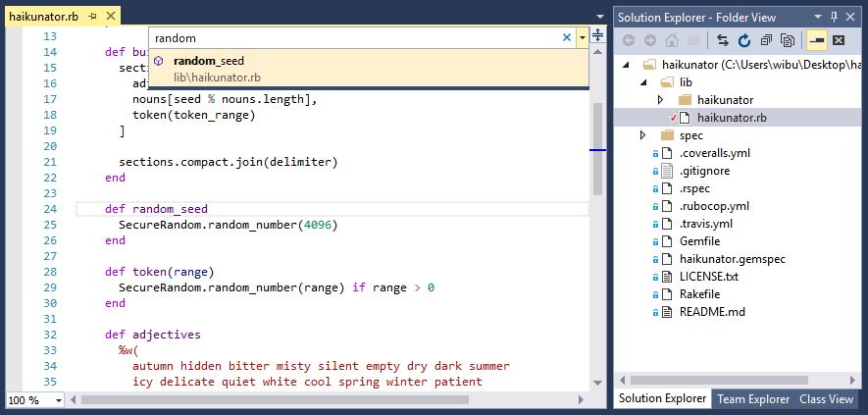Image resolution: width=868 pixels, height=415 pixels.
Task: Expand the haikunator subfolder under lib
Action: pos(660,100)
